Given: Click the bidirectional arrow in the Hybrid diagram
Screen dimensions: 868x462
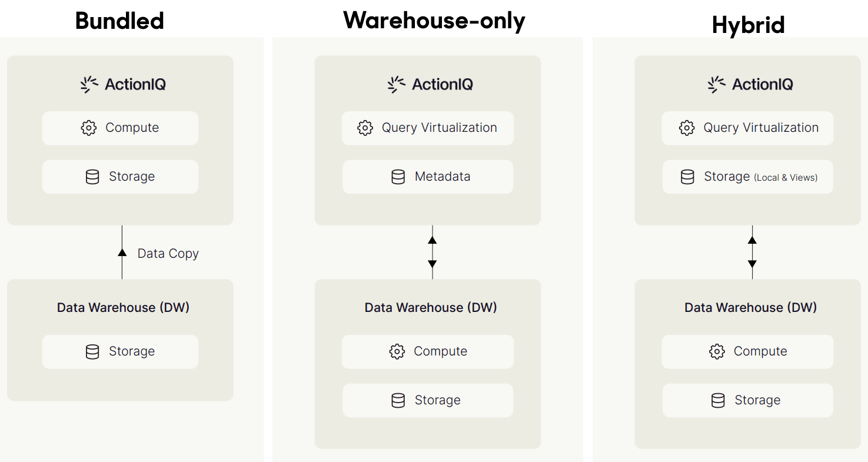Looking at the screenshot, I should [x=752, y=252].
